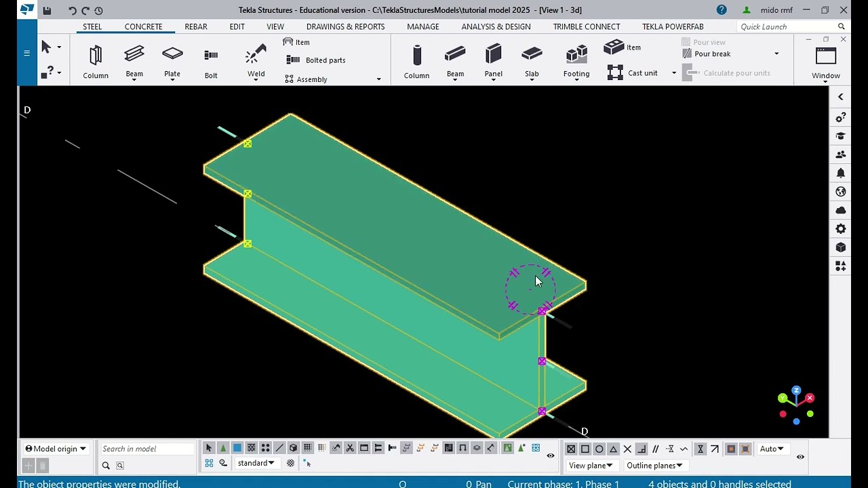Select the Panel tool
The width and height of the screenshot is (868, 488).
(493, 62)
